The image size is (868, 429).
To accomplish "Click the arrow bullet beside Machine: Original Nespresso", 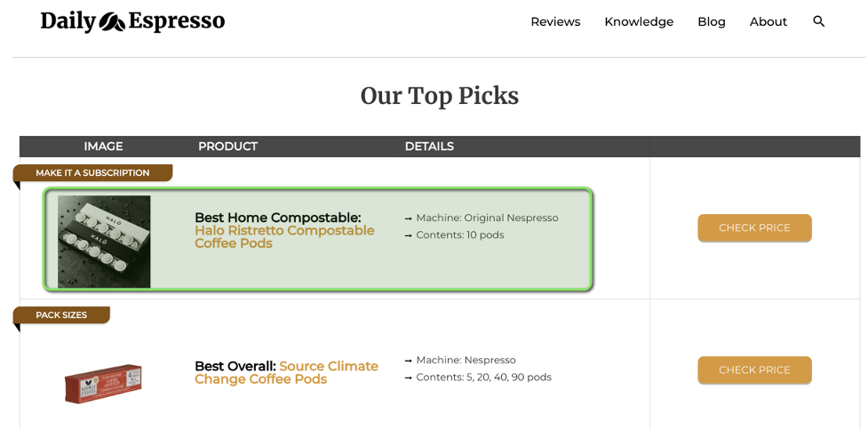I will 409,218.
